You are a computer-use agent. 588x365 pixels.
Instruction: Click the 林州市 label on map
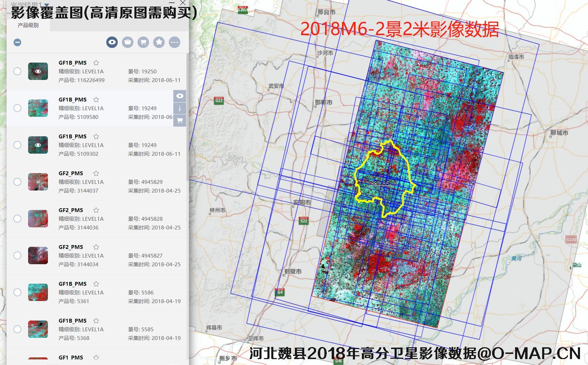[217, 210]
